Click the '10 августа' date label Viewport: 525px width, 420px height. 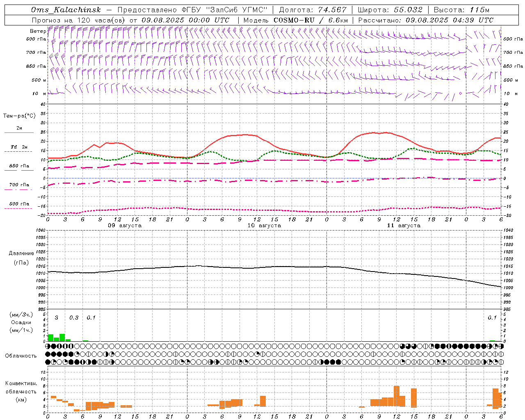264,226
